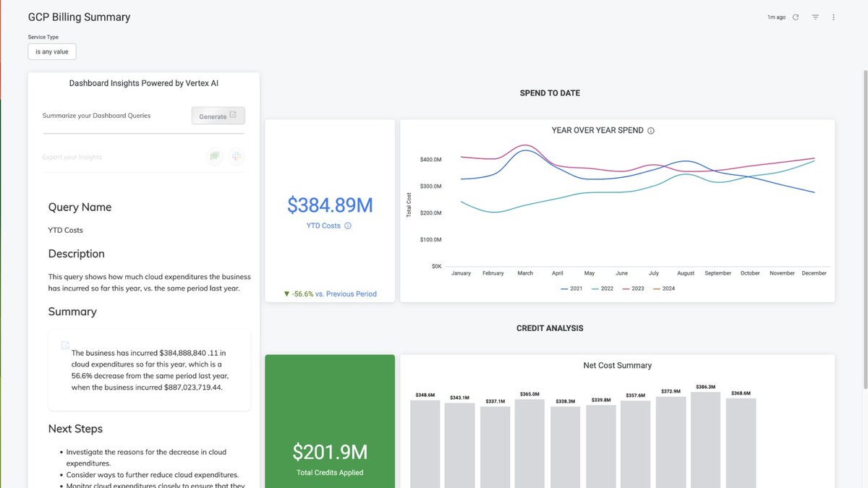The width and height of the screenshot is (868, 488).
Task: Click the $384.89M YTD value
Action: [x=330, y=205]
